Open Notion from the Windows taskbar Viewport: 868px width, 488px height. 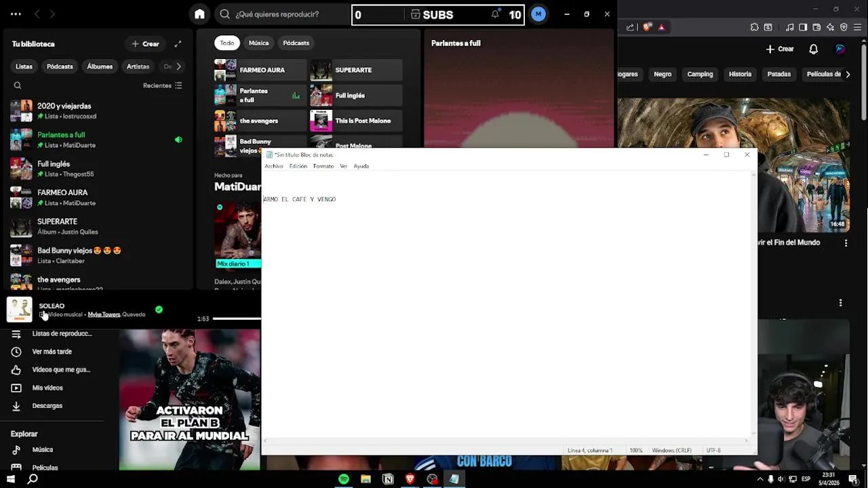[388, 479]
